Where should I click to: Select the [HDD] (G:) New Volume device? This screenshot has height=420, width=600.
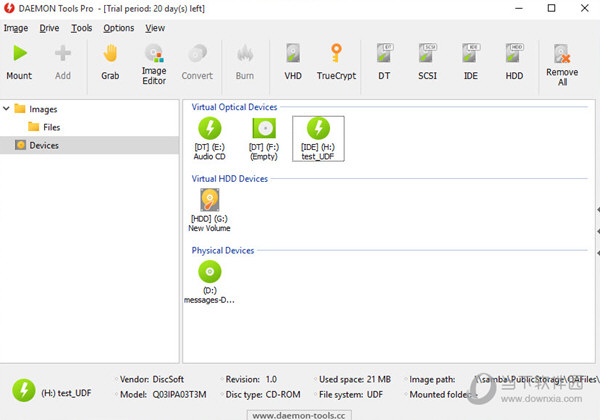click(209, 210)
